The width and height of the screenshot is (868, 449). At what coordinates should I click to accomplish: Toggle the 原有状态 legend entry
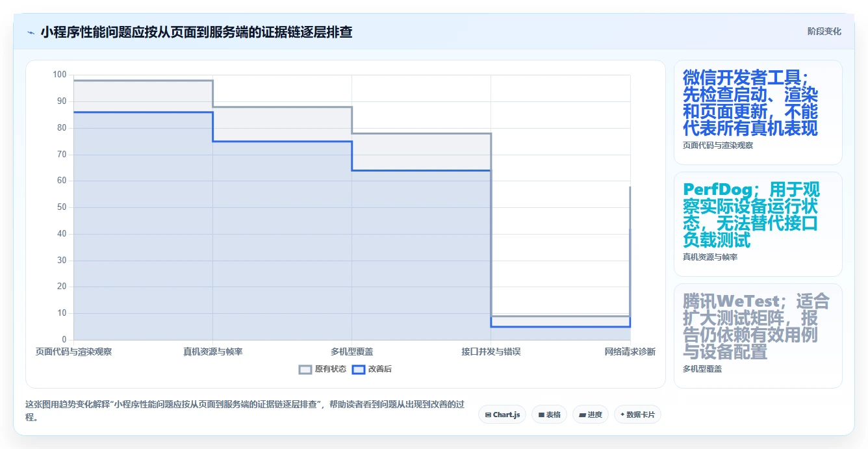tap(323, 369)
